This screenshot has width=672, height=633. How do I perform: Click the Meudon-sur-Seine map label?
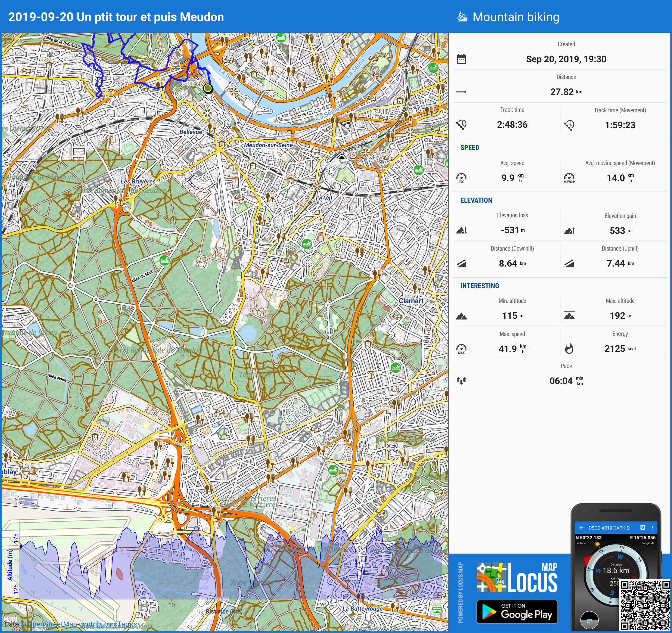click(x=268, y=145)
